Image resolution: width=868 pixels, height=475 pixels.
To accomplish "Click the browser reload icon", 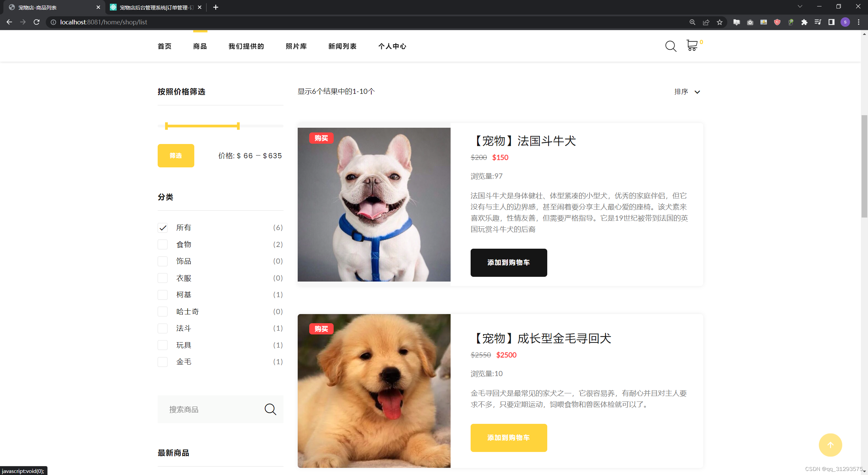I will 37,22.
